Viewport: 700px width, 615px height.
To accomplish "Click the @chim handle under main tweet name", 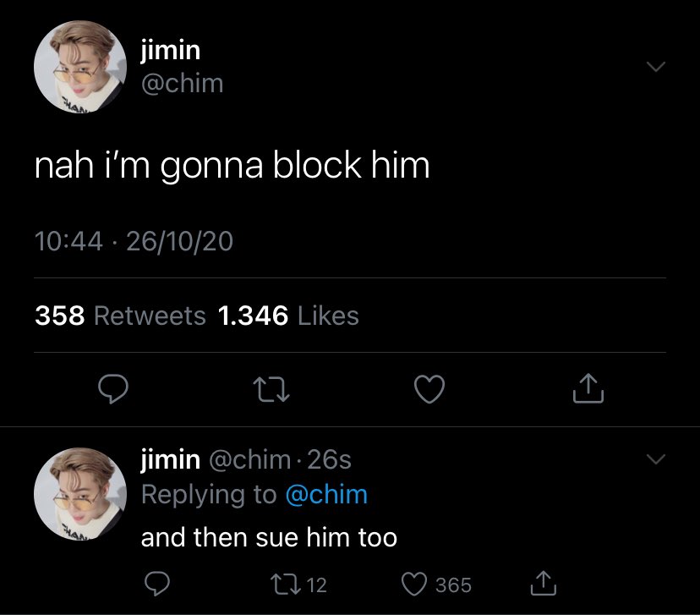I will [x=182, y=84].
